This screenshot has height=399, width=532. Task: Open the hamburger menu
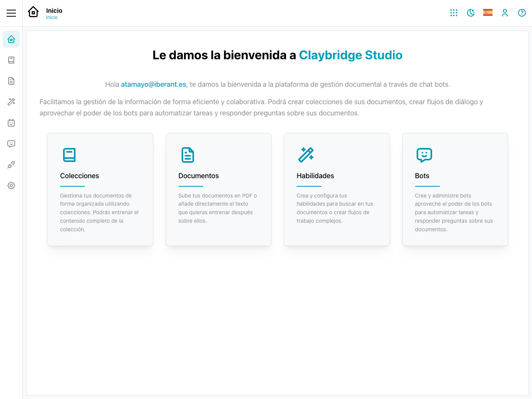[11, 13]
